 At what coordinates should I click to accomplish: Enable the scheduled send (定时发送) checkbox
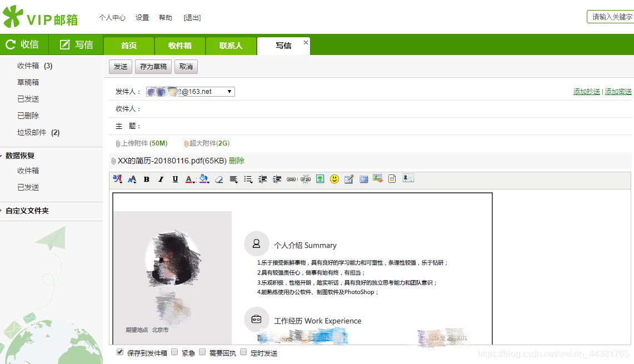(243, 352)
